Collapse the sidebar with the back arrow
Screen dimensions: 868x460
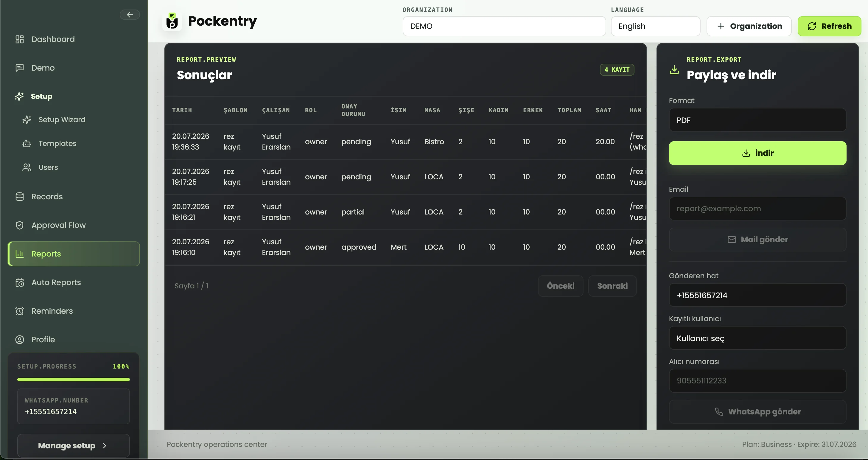pos(130,15)
